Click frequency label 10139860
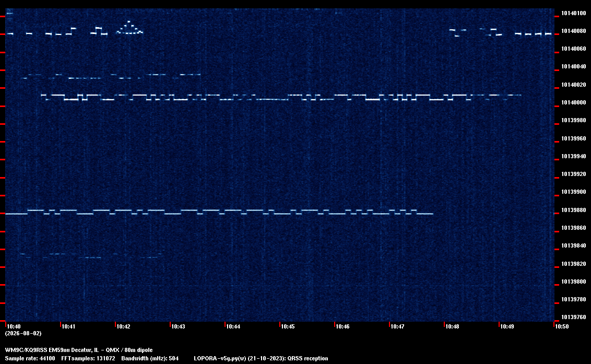This screenshot has height=364, width=591. 574,228
